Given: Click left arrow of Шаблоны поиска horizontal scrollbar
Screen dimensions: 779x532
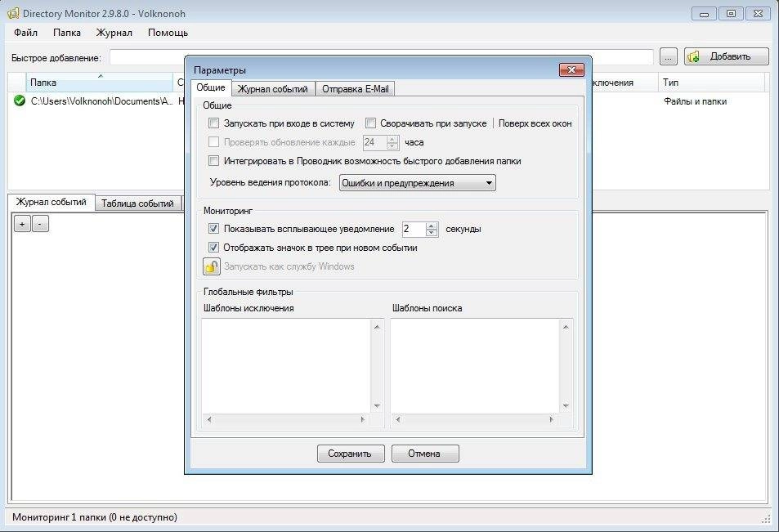Looking at the screenshot, I should [398, 420].
